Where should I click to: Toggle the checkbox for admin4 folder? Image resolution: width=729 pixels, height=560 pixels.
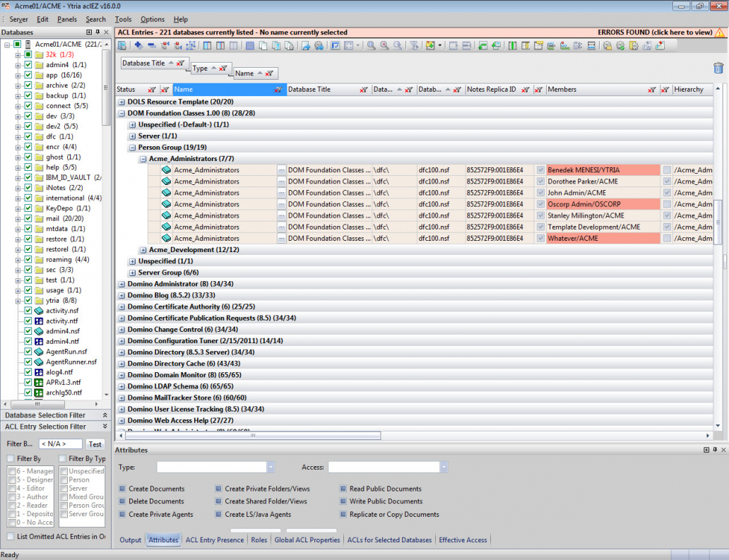click(28, 64)
